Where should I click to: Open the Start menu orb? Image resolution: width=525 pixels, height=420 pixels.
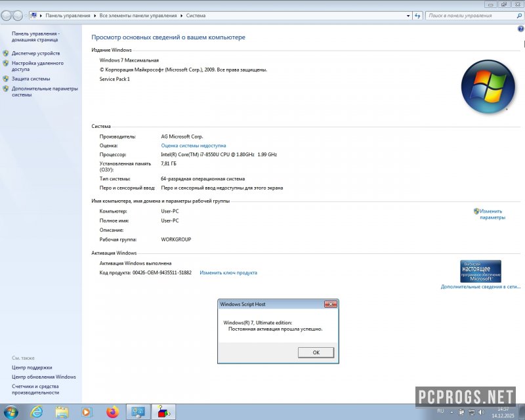coord(10,412)
